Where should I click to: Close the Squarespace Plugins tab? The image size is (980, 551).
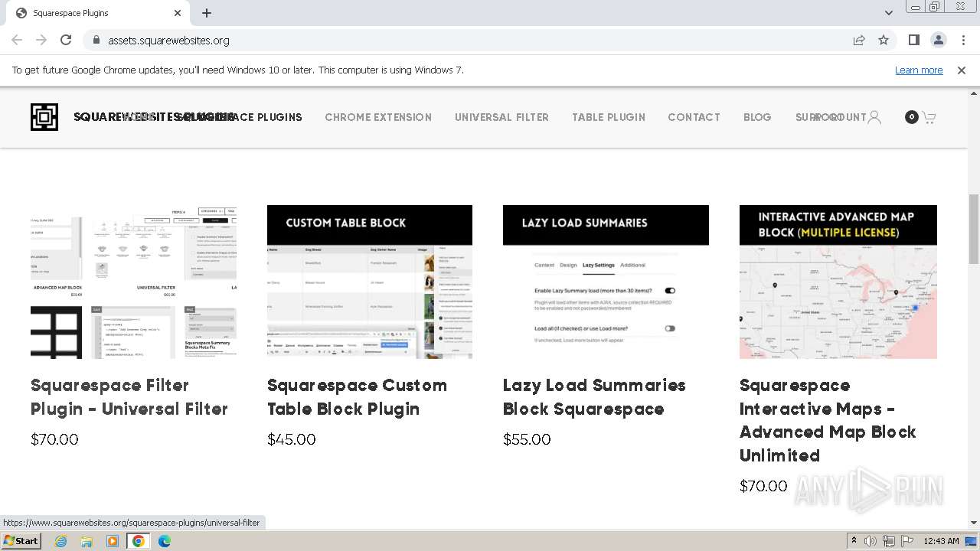178,13
